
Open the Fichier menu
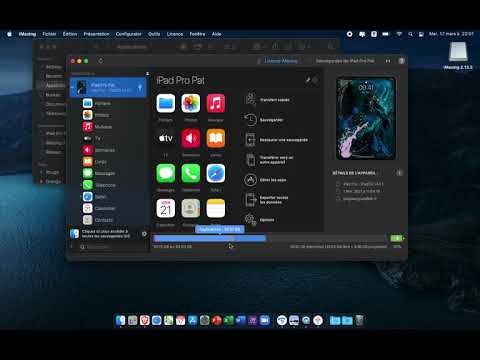[49, 34]
